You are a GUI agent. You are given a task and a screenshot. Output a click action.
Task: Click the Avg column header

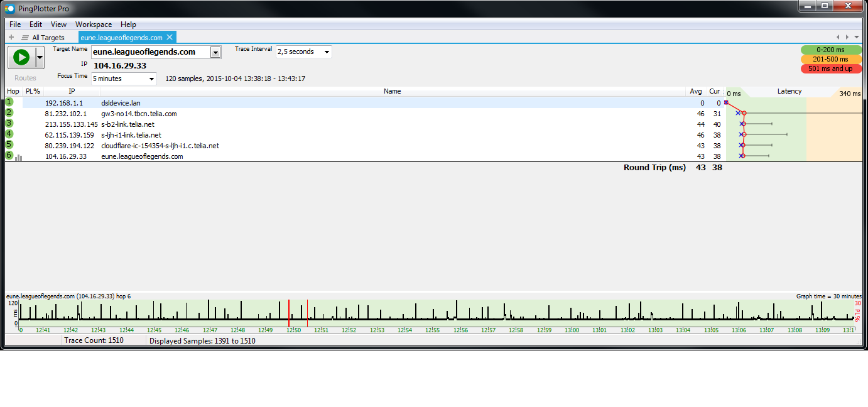(695, 92)
